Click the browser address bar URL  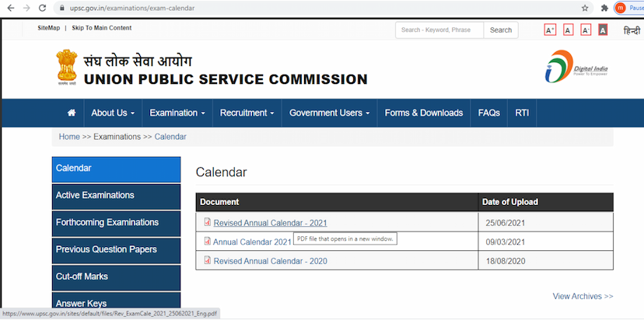pos(131,9)
